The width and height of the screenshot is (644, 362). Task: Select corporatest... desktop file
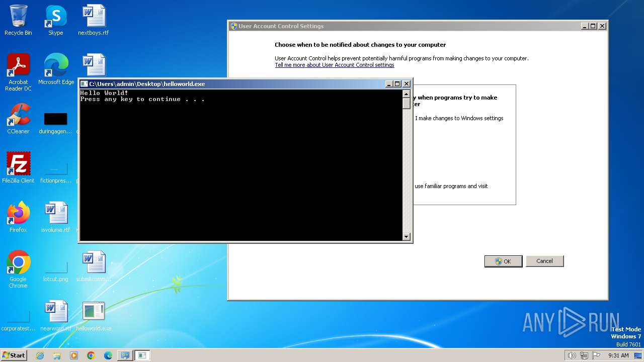18,321
